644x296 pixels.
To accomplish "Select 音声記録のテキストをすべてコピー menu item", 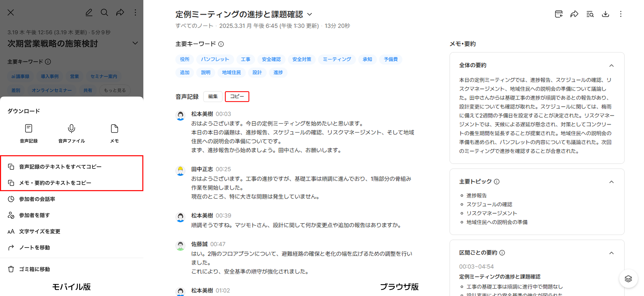I will pos(60,167).
